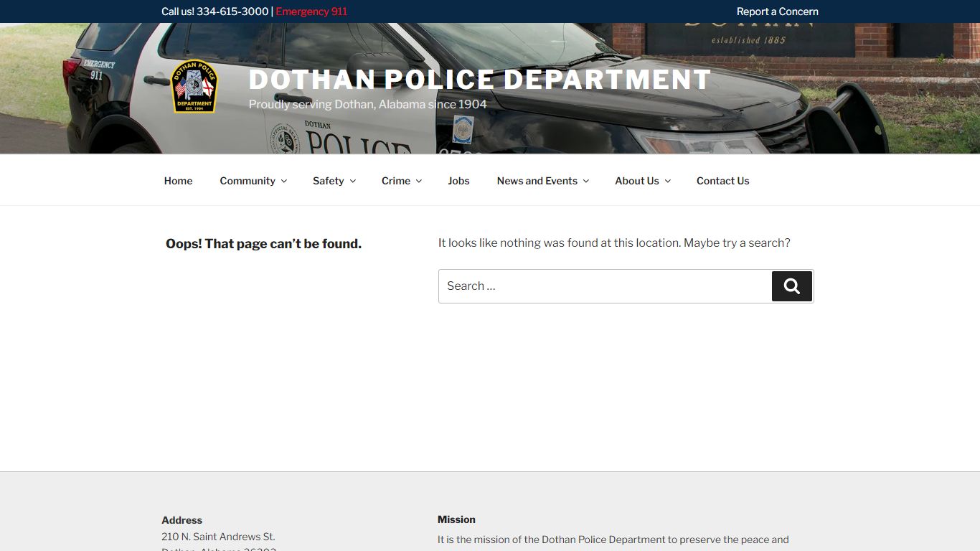Click the Dothan Police Department badge logo

(x=194, y=86)
